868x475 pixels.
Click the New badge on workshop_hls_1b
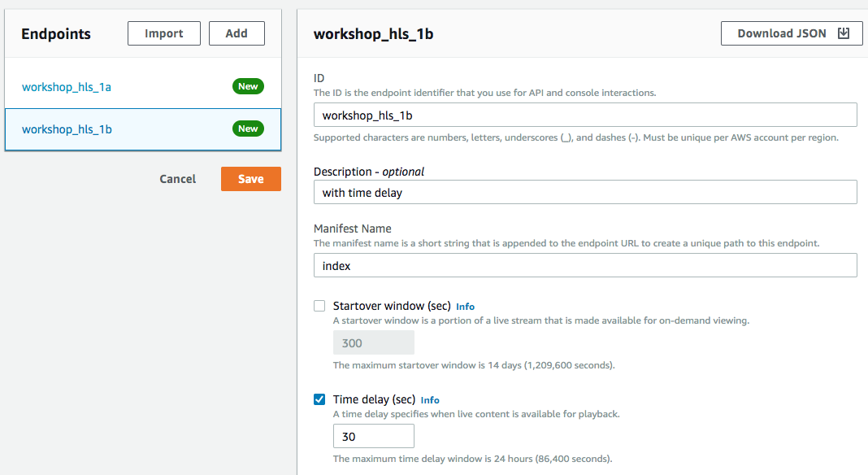tap(248, 129)
